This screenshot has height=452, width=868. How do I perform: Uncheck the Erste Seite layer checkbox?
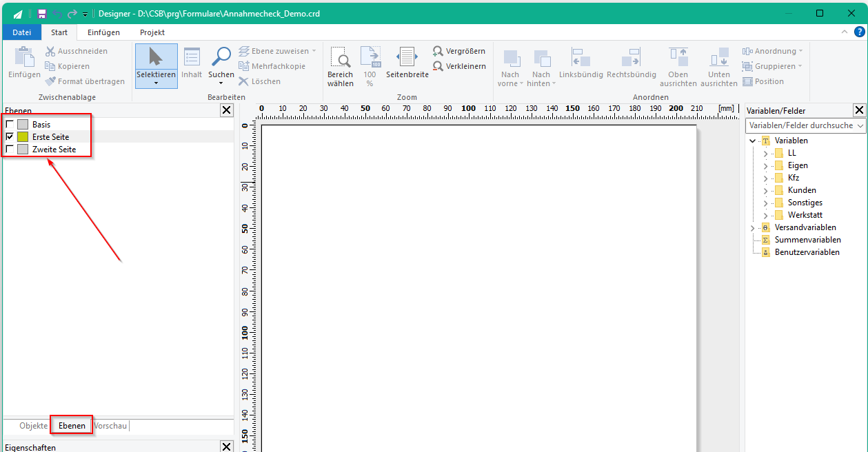coord(10,137)
